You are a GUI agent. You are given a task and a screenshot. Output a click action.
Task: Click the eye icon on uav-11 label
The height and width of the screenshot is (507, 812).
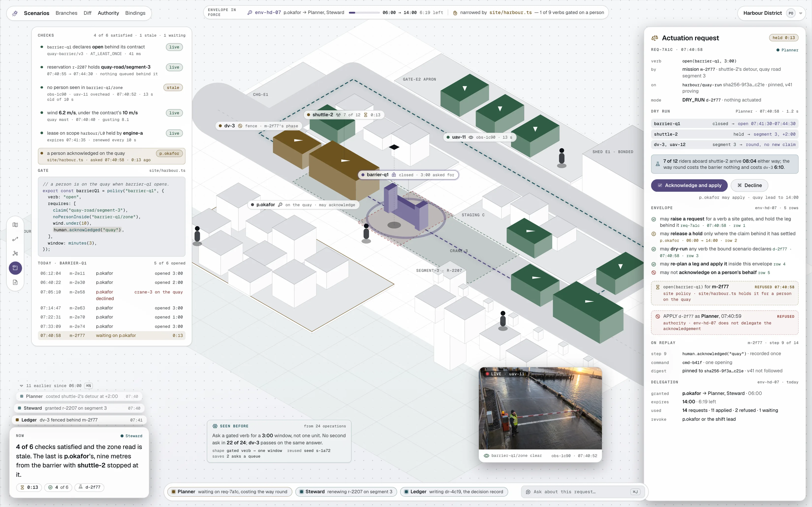coord(471,137)
